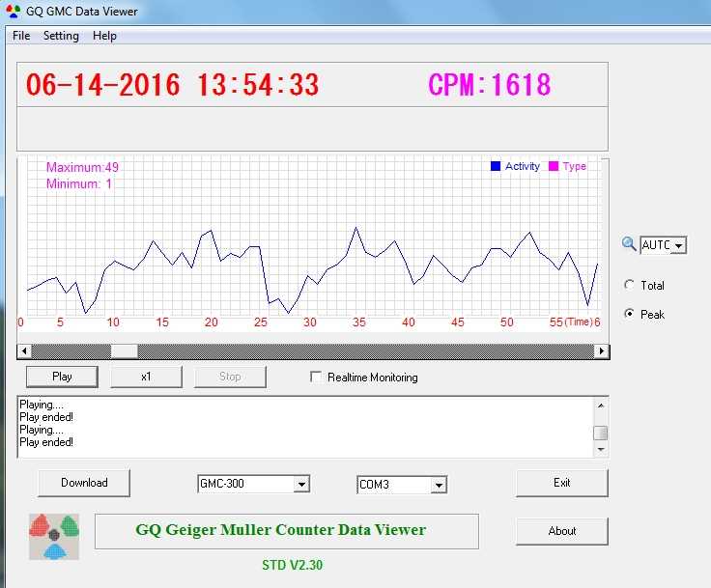The height and width of the screenshot is (588, 711).
Task: Change playback speed with x1 button
Action: pos(146,377)
